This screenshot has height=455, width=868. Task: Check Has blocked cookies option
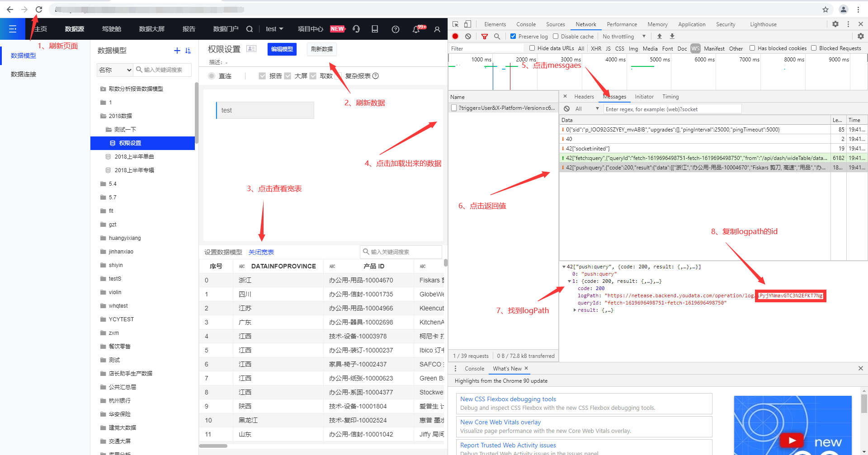[x=752, y=48]
